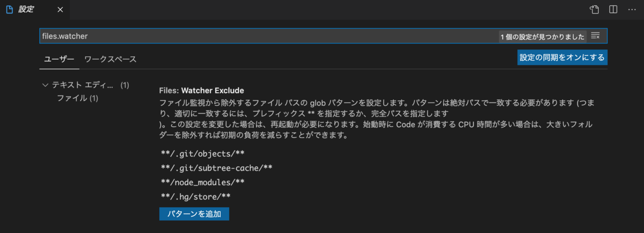Clear the settings search input icon
The height and width of the screenshot is (233, 644).
[595, 35]
